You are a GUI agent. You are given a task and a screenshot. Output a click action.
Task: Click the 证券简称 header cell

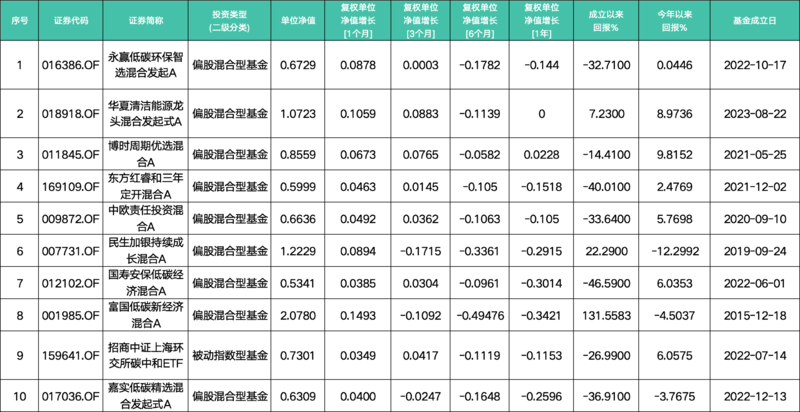click(x=146, y=21)
